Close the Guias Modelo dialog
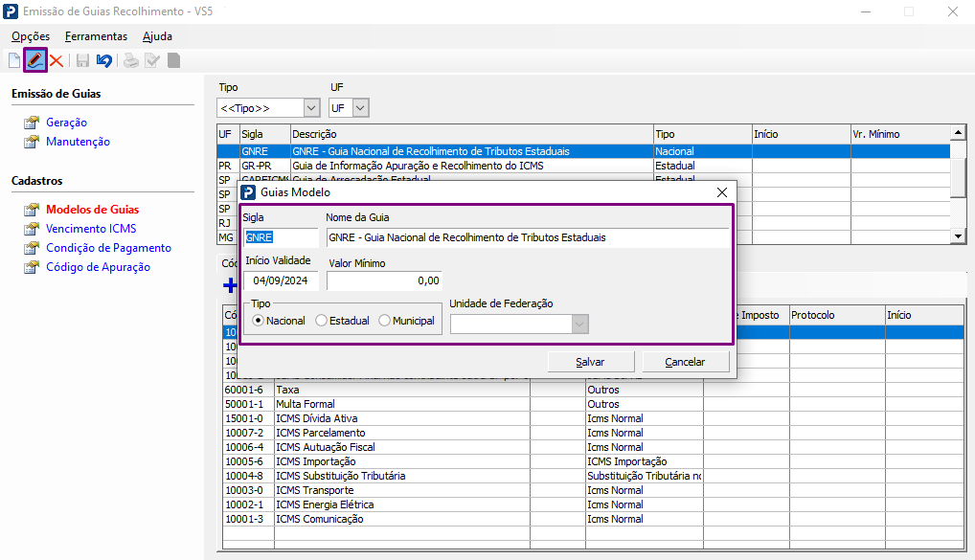Screen dimensions: 975x560 pos(722,192)
